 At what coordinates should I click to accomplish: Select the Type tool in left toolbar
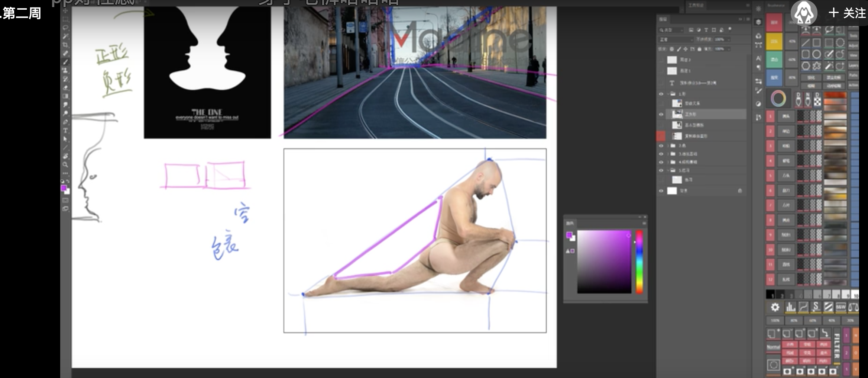coord(65,131)
